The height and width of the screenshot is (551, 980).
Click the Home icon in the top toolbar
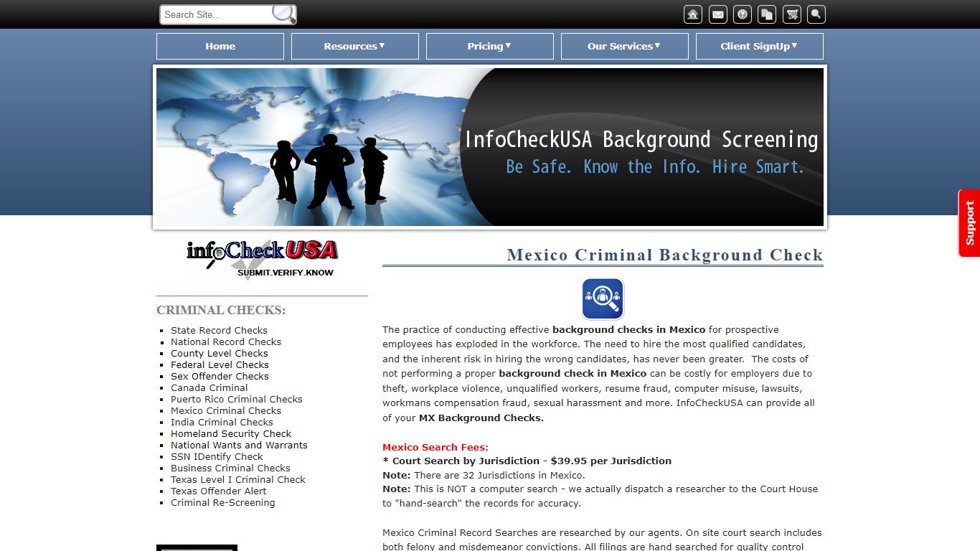(692, 14)
